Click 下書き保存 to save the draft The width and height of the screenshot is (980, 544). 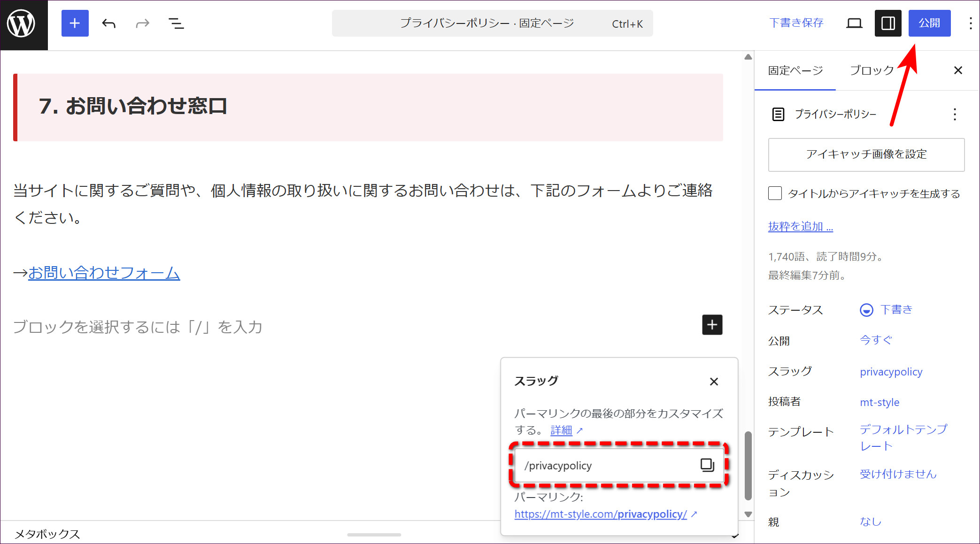pyautogui.click(x=796, y=23)
